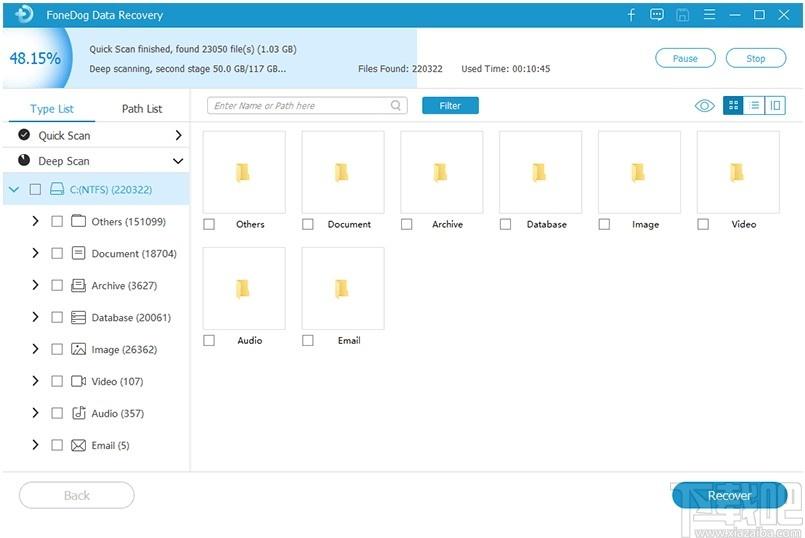Click the Document type icon in the sidebar

click(x=79, y=253)
